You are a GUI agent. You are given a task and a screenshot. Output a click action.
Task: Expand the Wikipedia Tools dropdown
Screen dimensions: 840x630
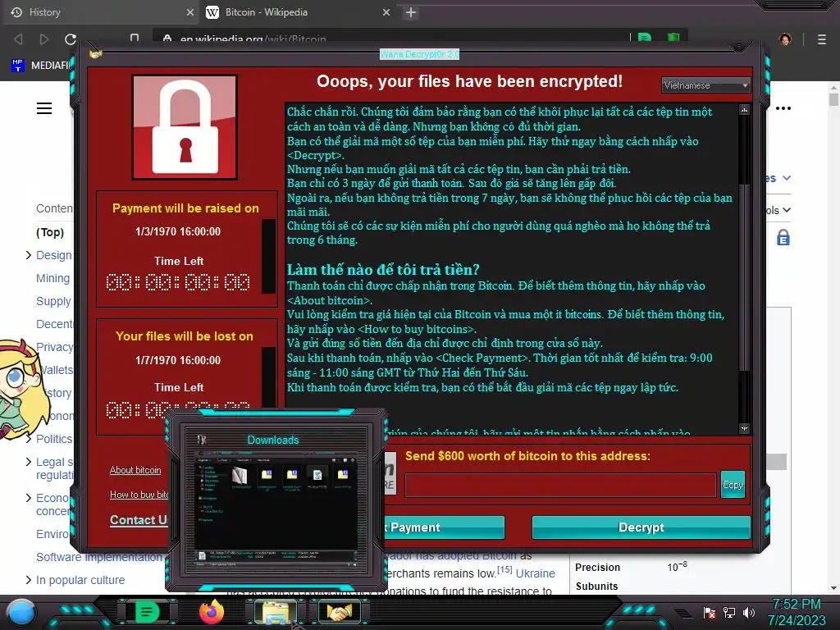pos(779,210)
